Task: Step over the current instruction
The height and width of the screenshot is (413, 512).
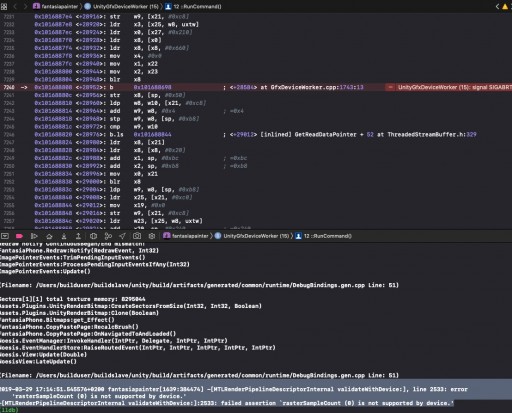Action: pyautogui.click(x=49, y=236)
